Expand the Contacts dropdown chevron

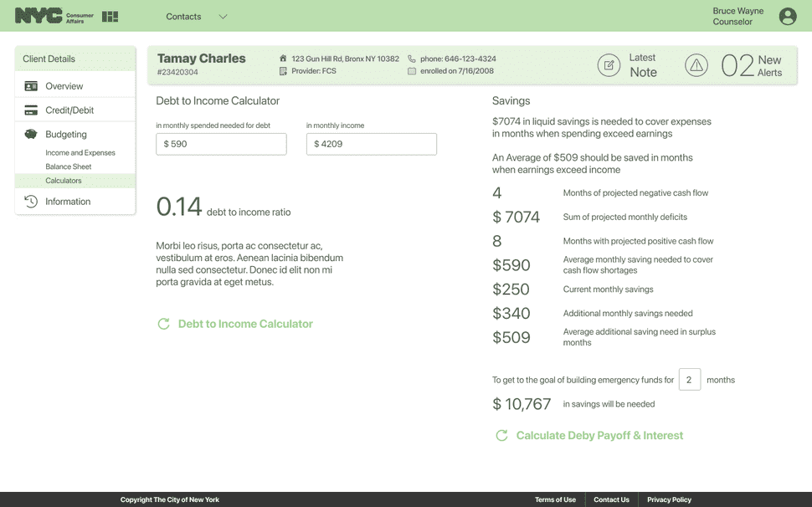click(x=223, y=17)
